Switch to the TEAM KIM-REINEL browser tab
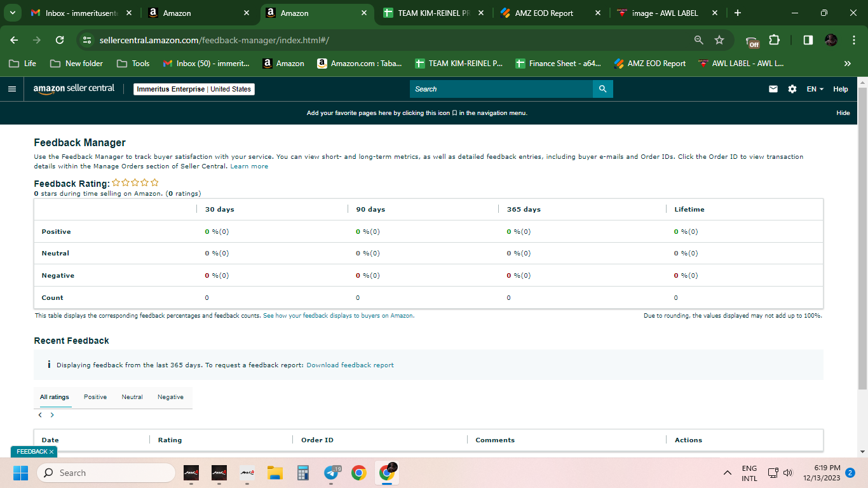 [433, 13]
